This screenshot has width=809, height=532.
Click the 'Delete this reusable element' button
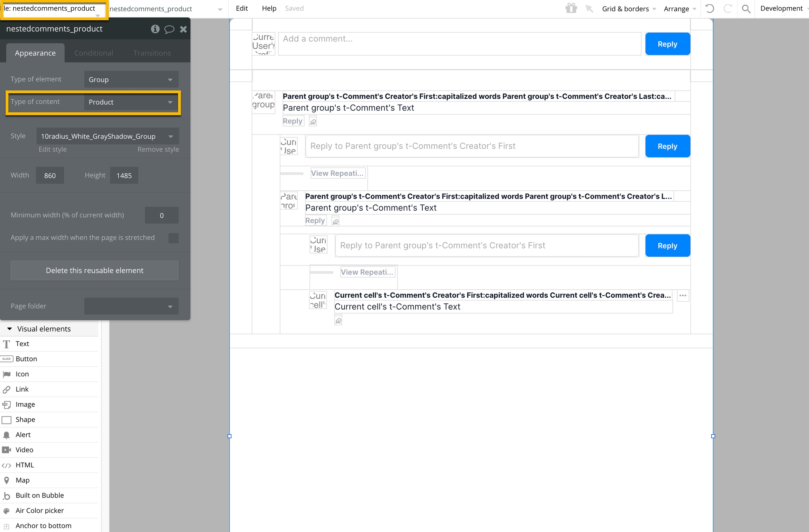pyautogui.click(x=94, y=270)
